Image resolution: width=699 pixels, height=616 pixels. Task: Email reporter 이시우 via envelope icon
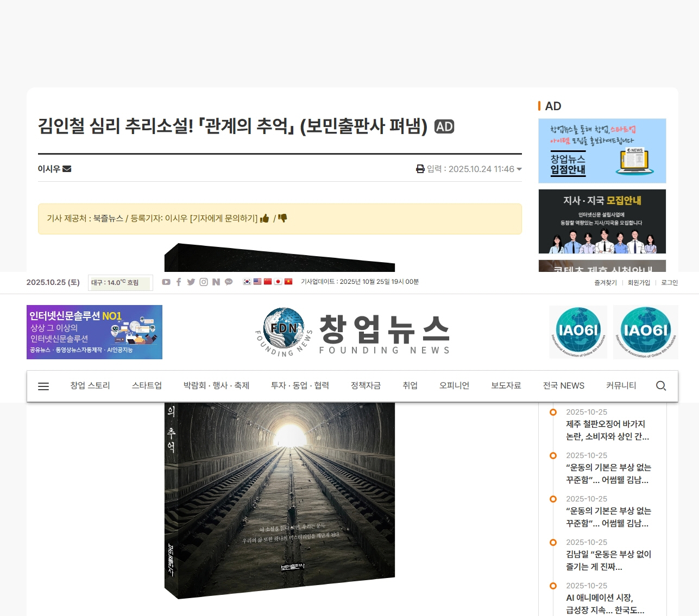click(x=67, y=169)
